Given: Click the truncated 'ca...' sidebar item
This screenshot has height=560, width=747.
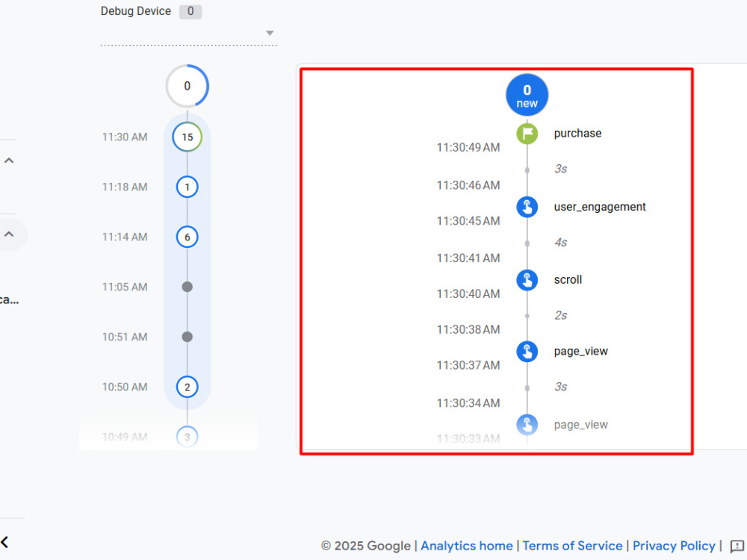Looking at the screenshot, I should click(10, 299).
